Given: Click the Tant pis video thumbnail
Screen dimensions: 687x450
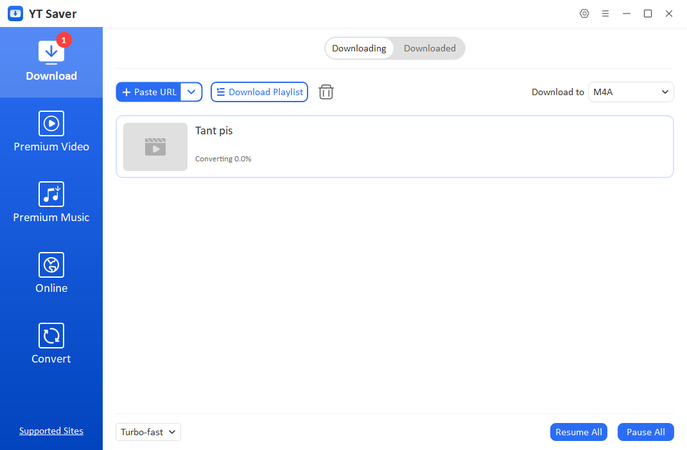Looking at the screenshot, I should pyautogui.click(x=155, y=147).
